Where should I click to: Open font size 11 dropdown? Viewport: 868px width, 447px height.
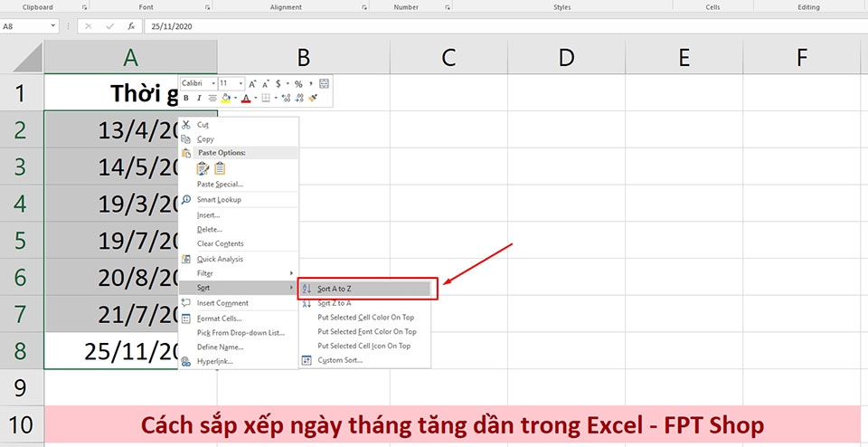click(241, 83)
